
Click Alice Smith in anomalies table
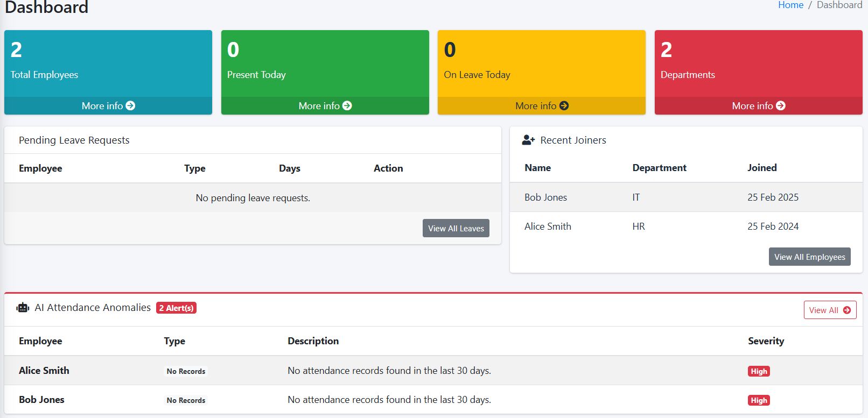click(x=44, y=371)
